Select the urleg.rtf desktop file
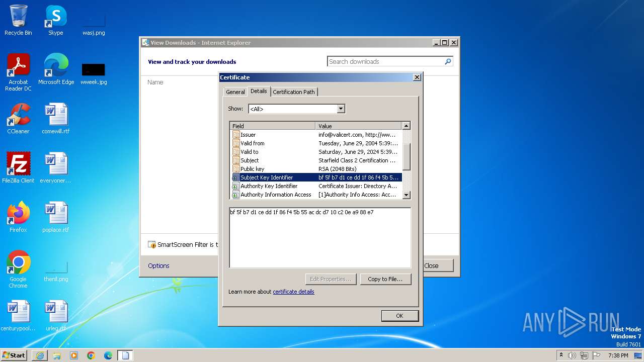This screenshot has width=644, height=362. [56, 316]
